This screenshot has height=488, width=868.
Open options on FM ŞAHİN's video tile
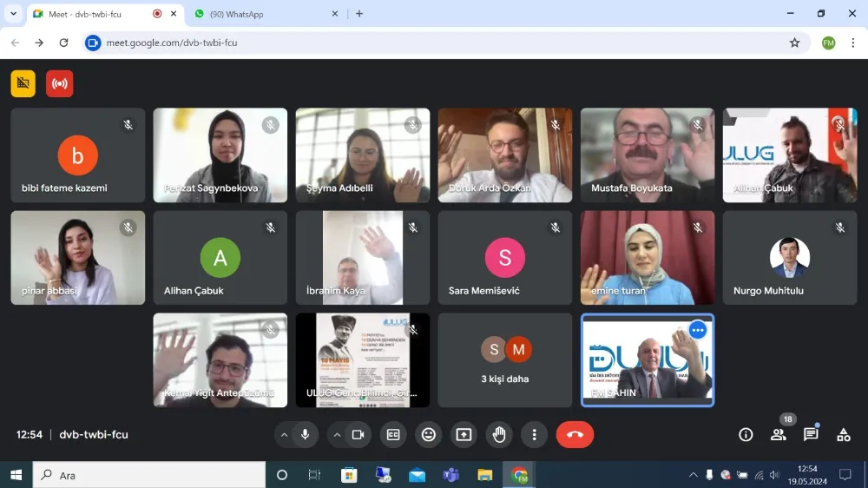coord(697,330)
